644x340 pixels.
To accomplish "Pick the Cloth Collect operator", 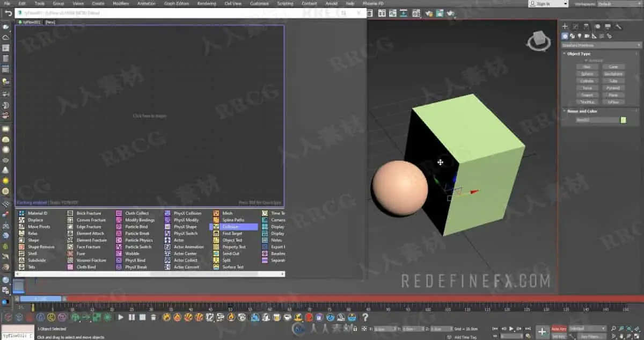I will pos(137,213).
